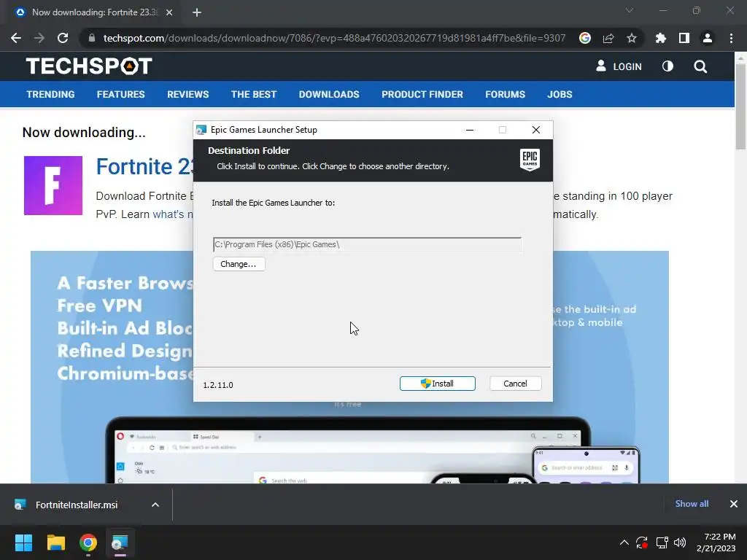
Task: Open TechSpot search magnifier
Action: click(700, 66)
